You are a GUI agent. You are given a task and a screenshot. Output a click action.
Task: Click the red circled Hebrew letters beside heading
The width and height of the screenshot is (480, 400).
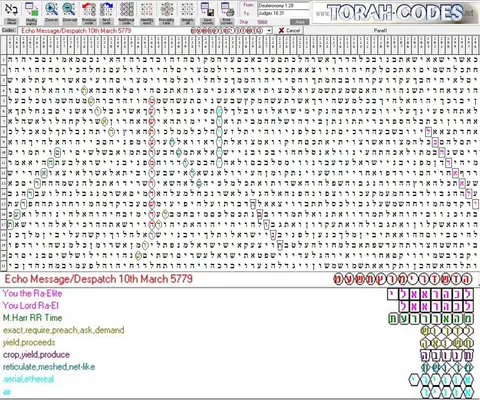click(403, 279)
